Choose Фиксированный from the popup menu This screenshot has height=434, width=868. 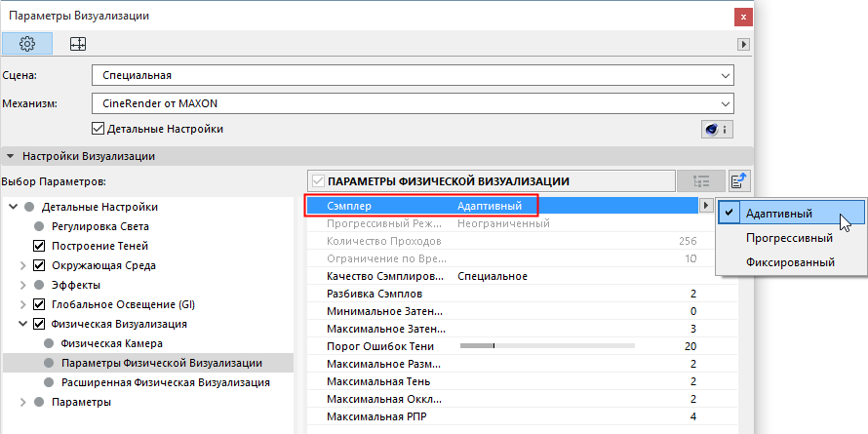click(x=792, y=262)
